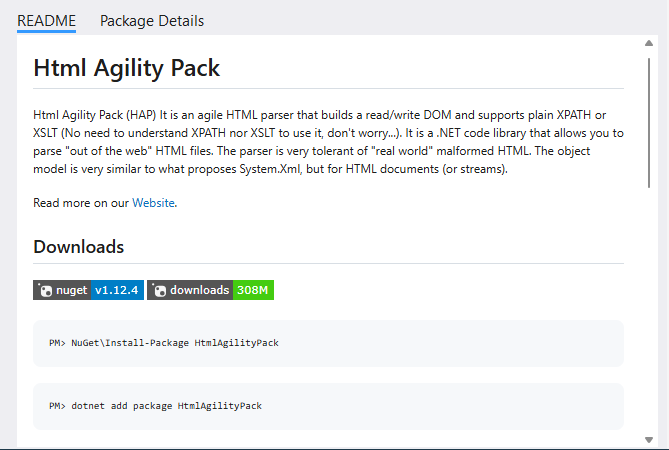Click the dotnet add package code block
Image resolution: width=669 pixels, height=450 pixels.
(329, 406)
